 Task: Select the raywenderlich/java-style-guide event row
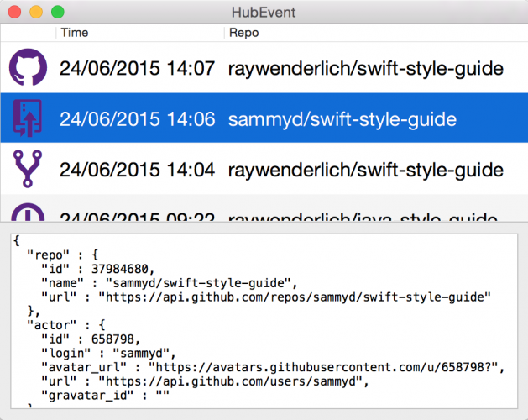coord(366,215)
